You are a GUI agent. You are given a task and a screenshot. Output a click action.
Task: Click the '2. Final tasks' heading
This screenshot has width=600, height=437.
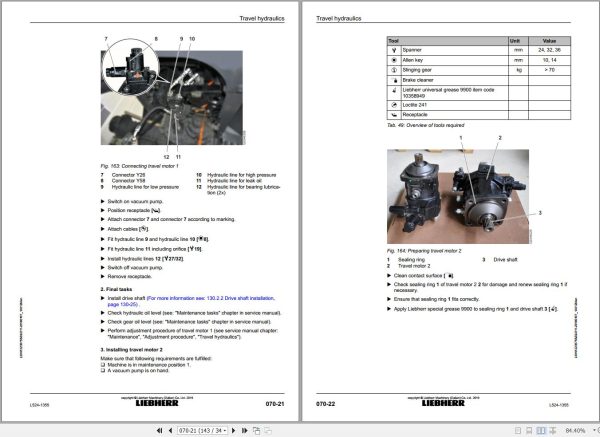[116, 289]
